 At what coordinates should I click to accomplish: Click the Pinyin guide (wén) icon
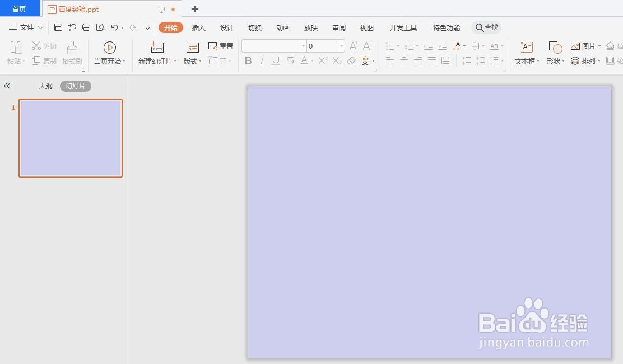click(365, 60)
